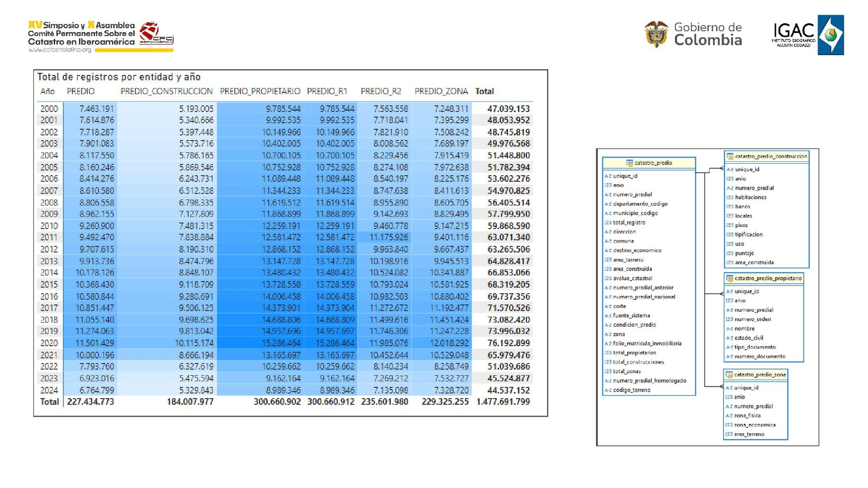Click column total 229.325.255

(x=445, y=402)
